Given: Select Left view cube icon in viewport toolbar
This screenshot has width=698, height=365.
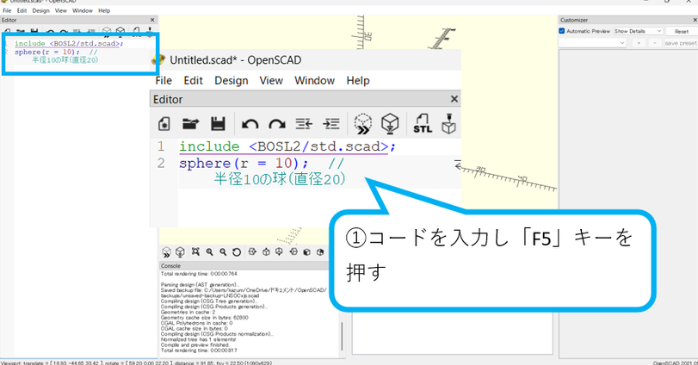Looking at the screenshot, I should (x=293, y=252).
